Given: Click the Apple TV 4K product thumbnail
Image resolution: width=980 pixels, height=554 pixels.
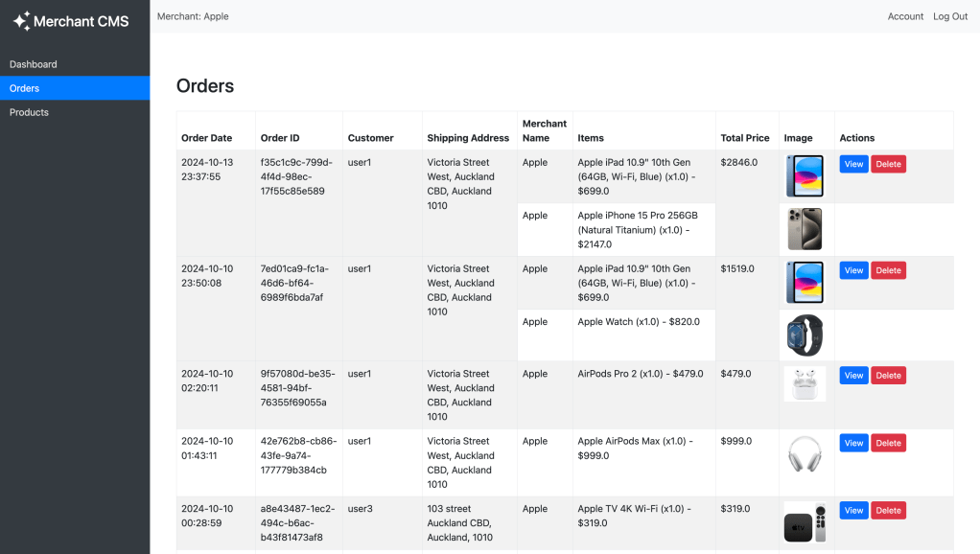Looking at the screenshot, I should pyautogui.click(x=805, y=522).
